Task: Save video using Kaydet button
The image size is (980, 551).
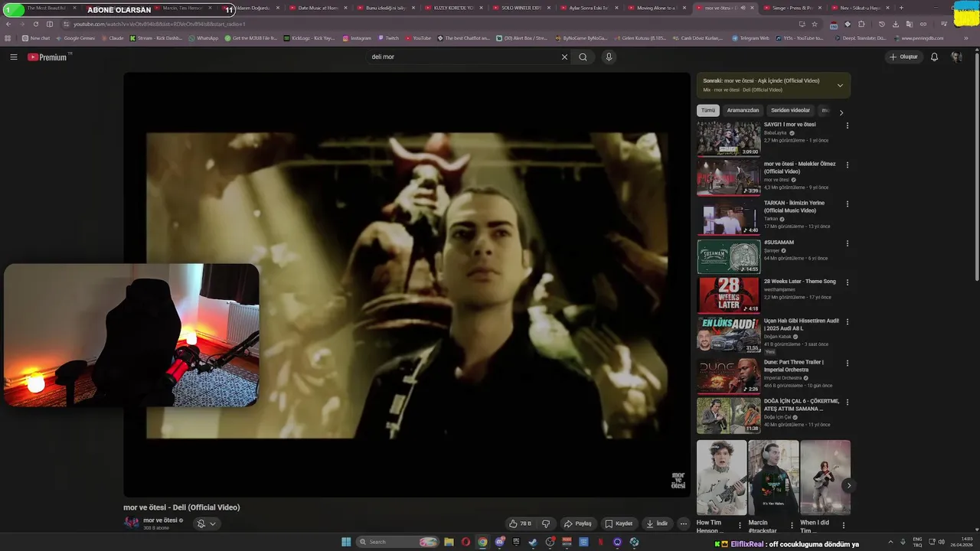Action: coord(619,523)
